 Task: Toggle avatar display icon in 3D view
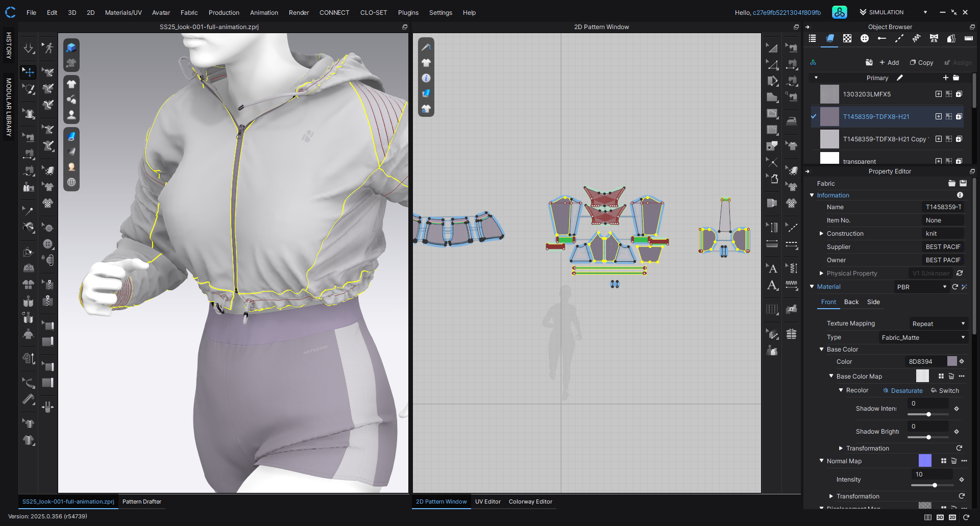pos(71,115)
